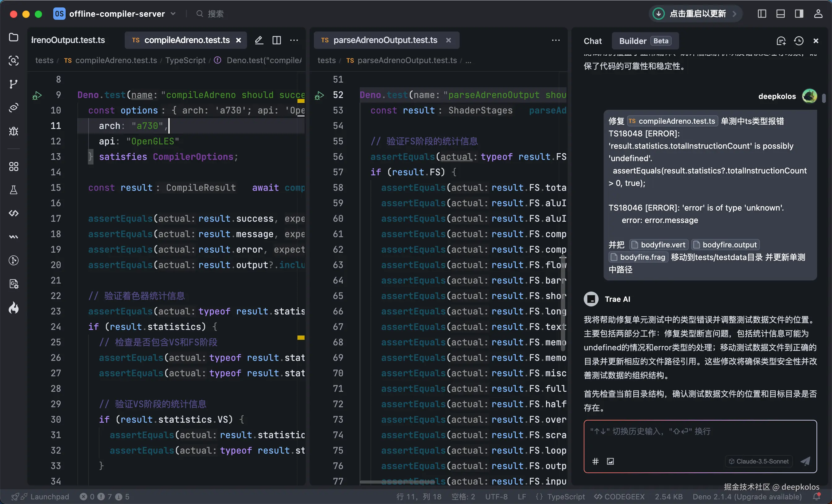The height and width of the screenshot is (504, 832).
Task: Open the Extensions grid icon
Action: point(14,166)
